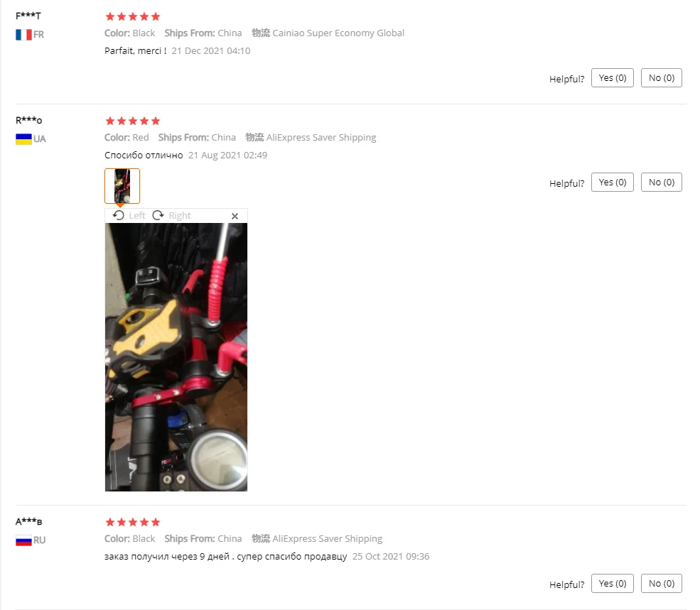Click the Left rotate label
This screenshot has width=700, height=610.
(x=137, y=216)
